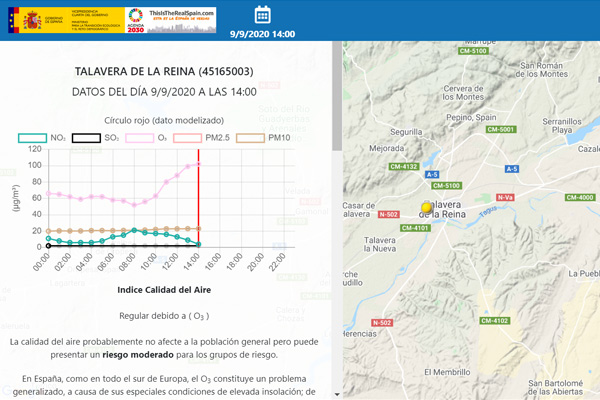Screen dimensions: 600x400
Task: Click the info panel vertical scrollbar thumb
Action: click(337, 96)
